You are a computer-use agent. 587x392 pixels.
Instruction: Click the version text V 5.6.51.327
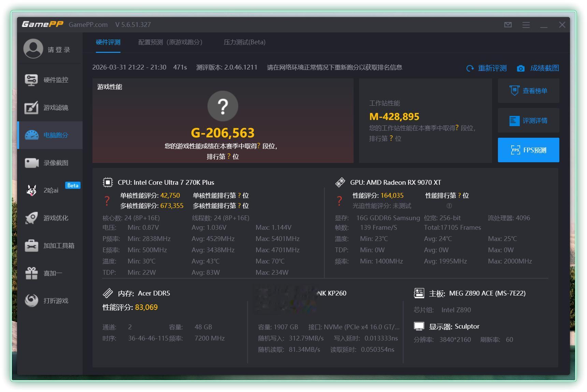tap(133, 25)
